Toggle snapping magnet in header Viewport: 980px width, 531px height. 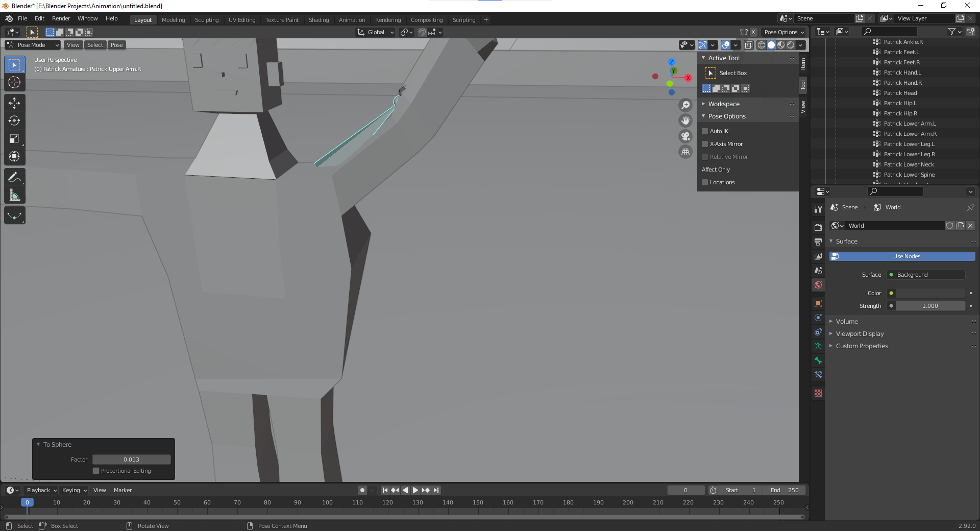(x=422, y=32)
